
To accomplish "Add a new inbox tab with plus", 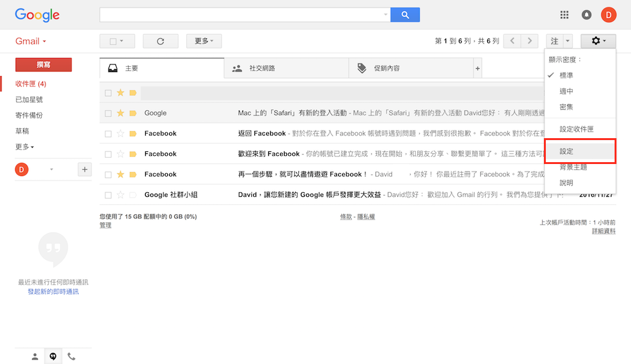I will pyautogui.click(x=478, y=68).
